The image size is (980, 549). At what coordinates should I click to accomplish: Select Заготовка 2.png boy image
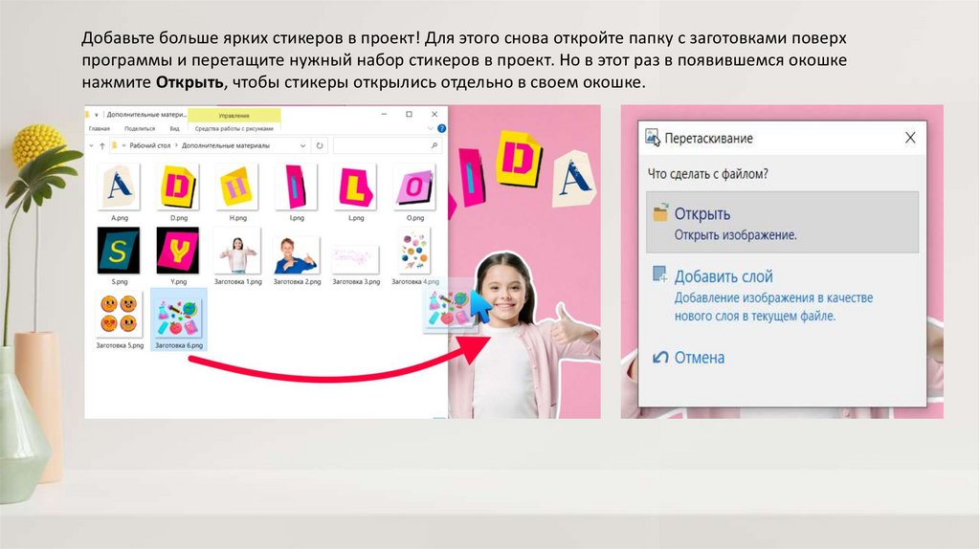(x=297, y=254)
